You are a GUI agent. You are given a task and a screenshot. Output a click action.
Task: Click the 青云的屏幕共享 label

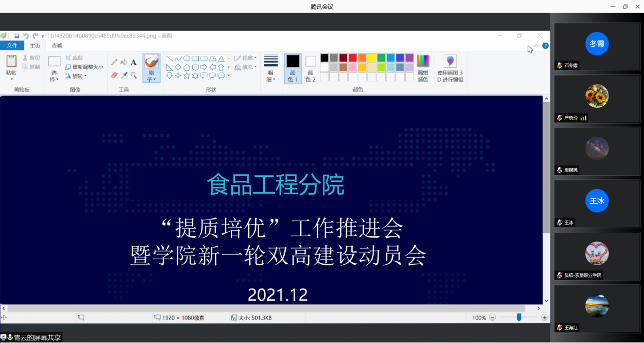pyautogui.click(x=37, y=337)
